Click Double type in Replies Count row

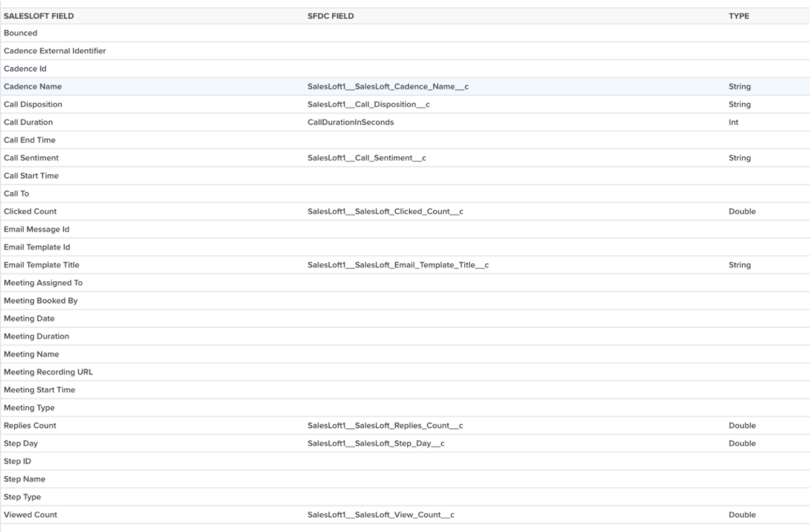tap(743, 426)
